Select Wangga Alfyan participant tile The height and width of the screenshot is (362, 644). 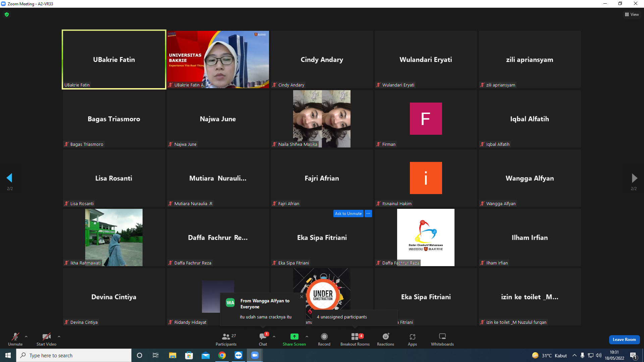point(530,178)
